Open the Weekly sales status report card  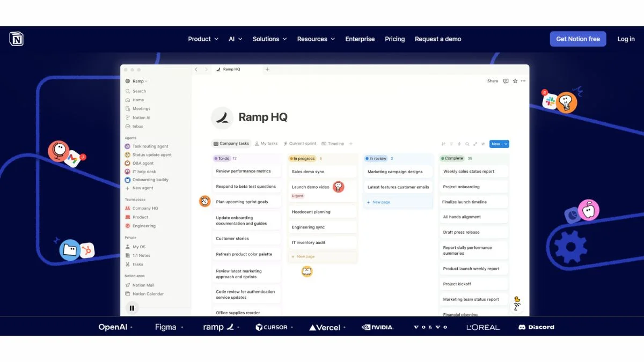point(473,172)
